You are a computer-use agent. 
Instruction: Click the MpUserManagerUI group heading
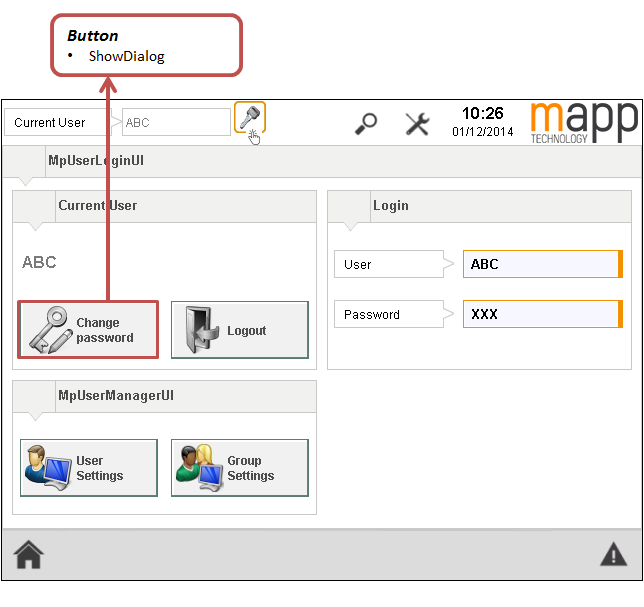[116, 395]
